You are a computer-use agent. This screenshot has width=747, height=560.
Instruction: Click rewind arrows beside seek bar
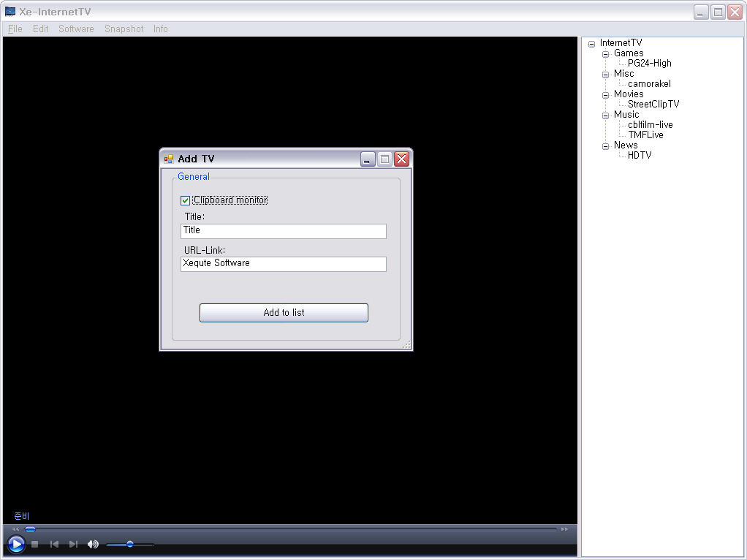(16, 529)
